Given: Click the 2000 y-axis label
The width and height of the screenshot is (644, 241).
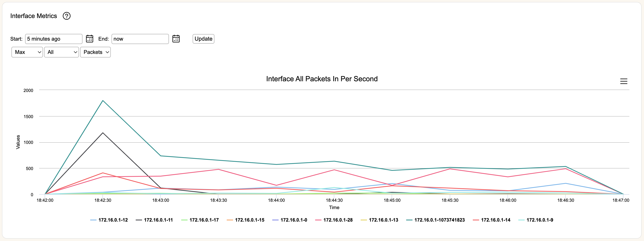Looking at the screenshot, I should click(28, 90).
